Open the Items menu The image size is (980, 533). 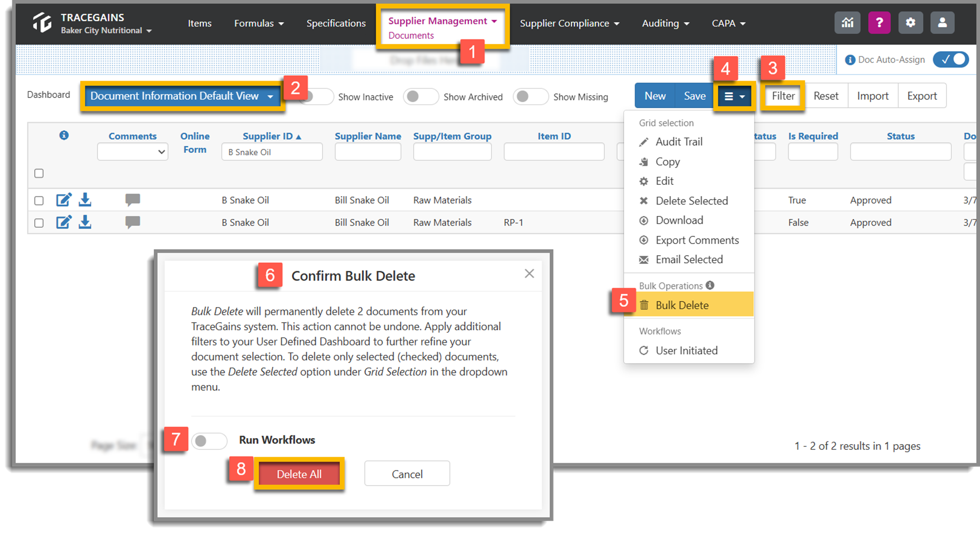point(200,23)
